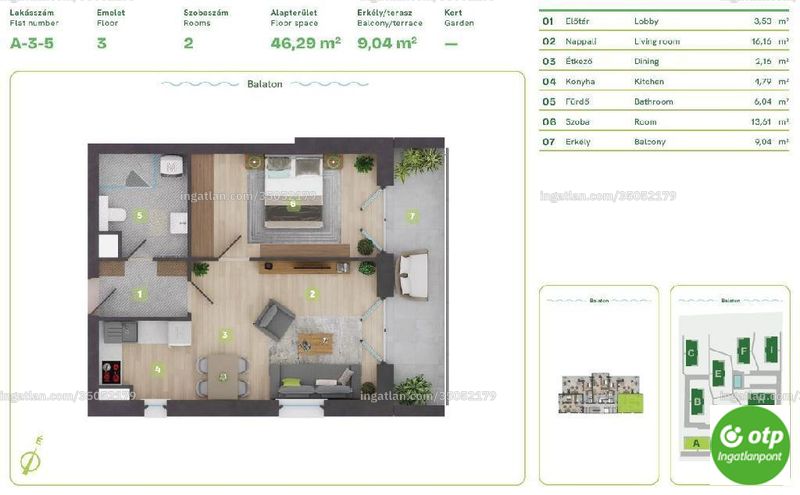The height and width of the screenshot is (495, 800).
Task: Select the 05 Fürdő Bathroom row
Action: [664, 102]
